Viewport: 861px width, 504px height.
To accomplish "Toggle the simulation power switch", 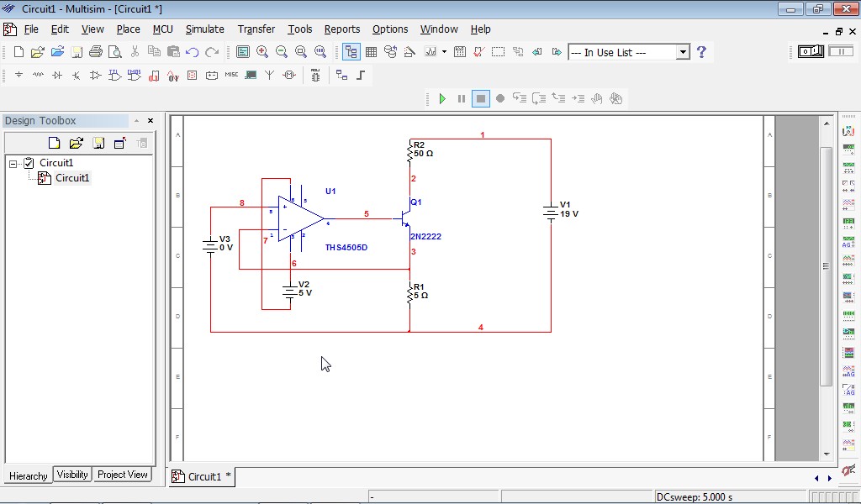I will coord(811,51).
